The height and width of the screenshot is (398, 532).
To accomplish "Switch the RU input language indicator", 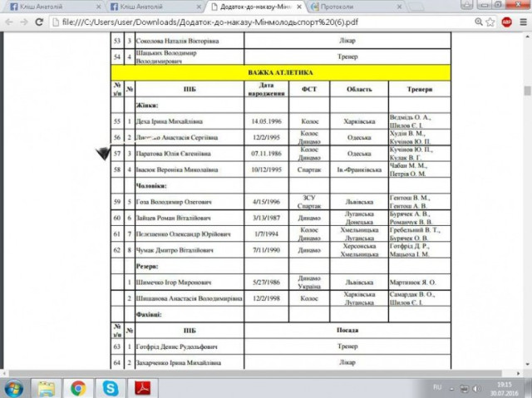I will [x=438, y=388].
